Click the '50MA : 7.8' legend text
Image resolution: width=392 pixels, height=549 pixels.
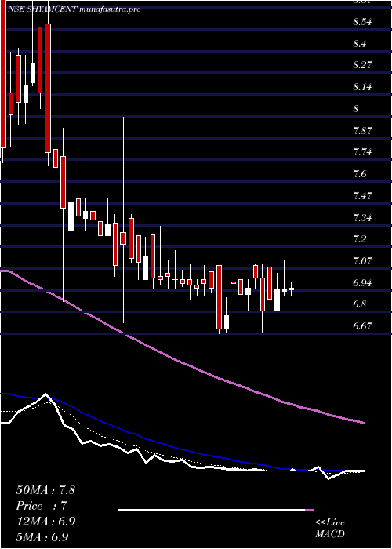tap(45, 489)
